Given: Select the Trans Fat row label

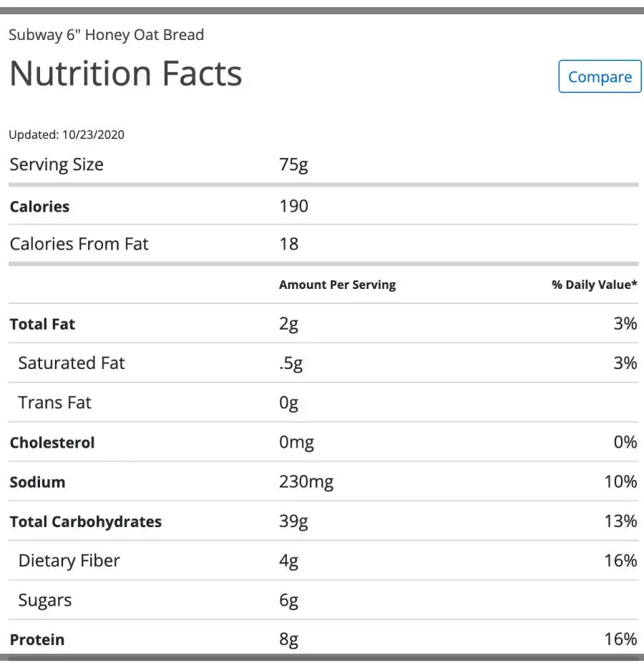Looking at the screenshot, I should click(x=54, y=403).
